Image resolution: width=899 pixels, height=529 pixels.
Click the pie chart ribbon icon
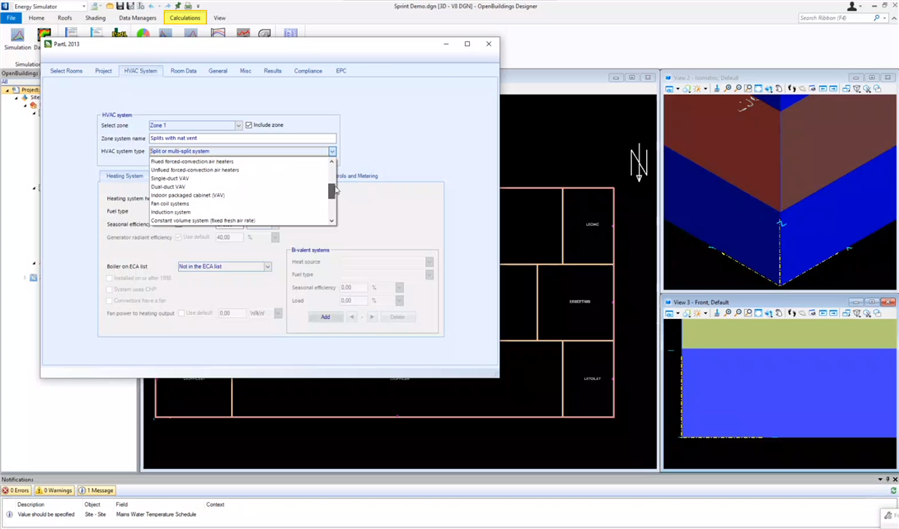(143, 34)
